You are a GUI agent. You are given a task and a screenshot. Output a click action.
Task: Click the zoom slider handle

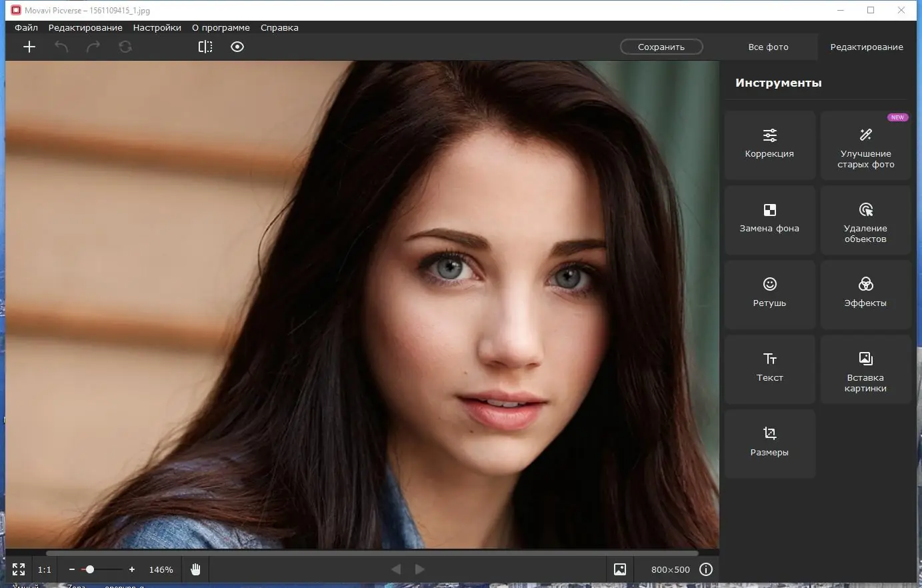point(90,569)
